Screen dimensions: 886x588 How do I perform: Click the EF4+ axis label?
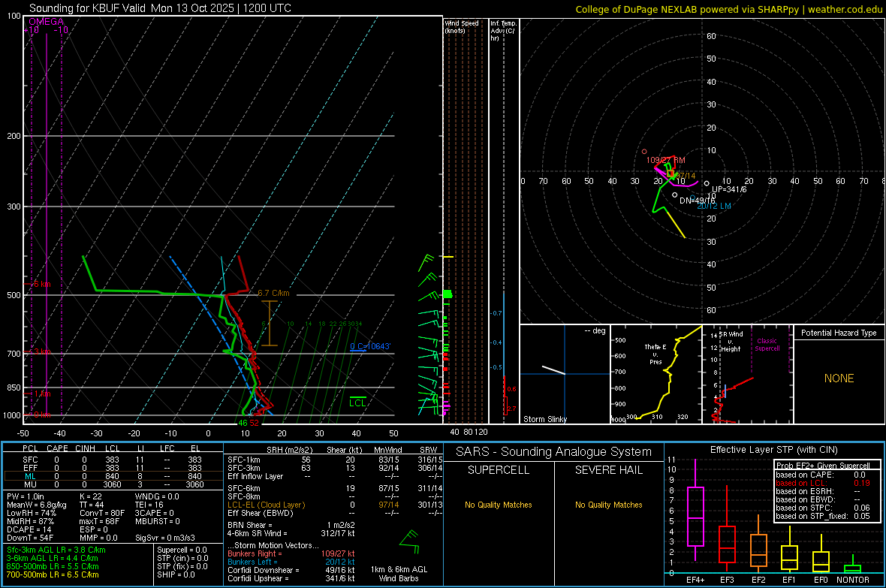pyautogui.click(x=695, y=580)
